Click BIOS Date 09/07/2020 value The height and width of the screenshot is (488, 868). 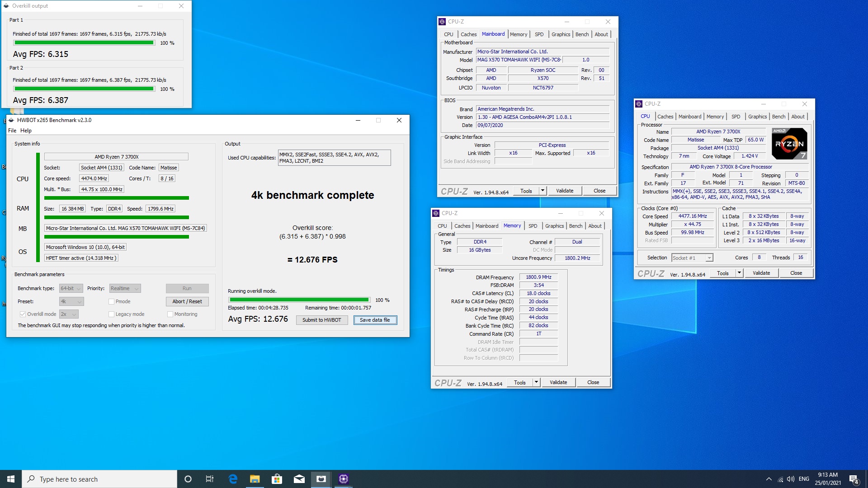pos(542,125)
